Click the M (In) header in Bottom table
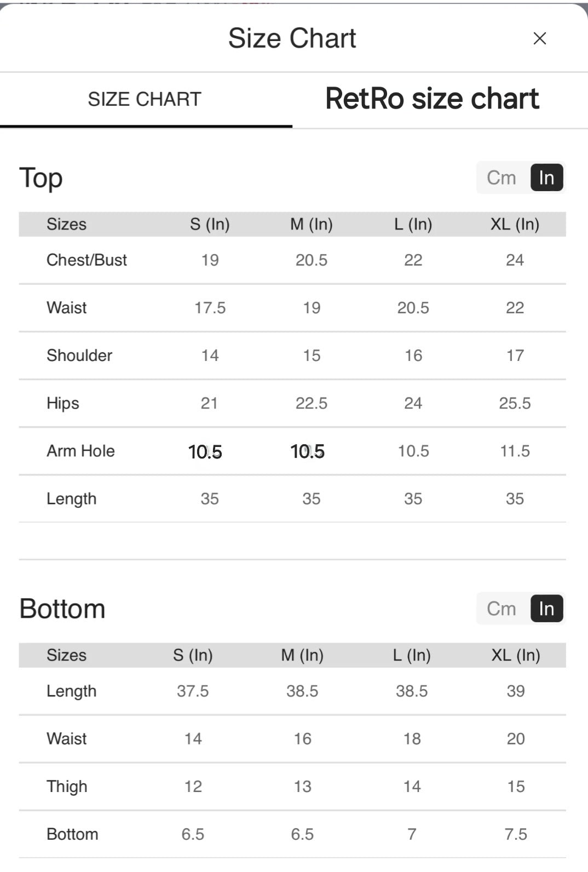The image size is (588, 872). point(302,655)
